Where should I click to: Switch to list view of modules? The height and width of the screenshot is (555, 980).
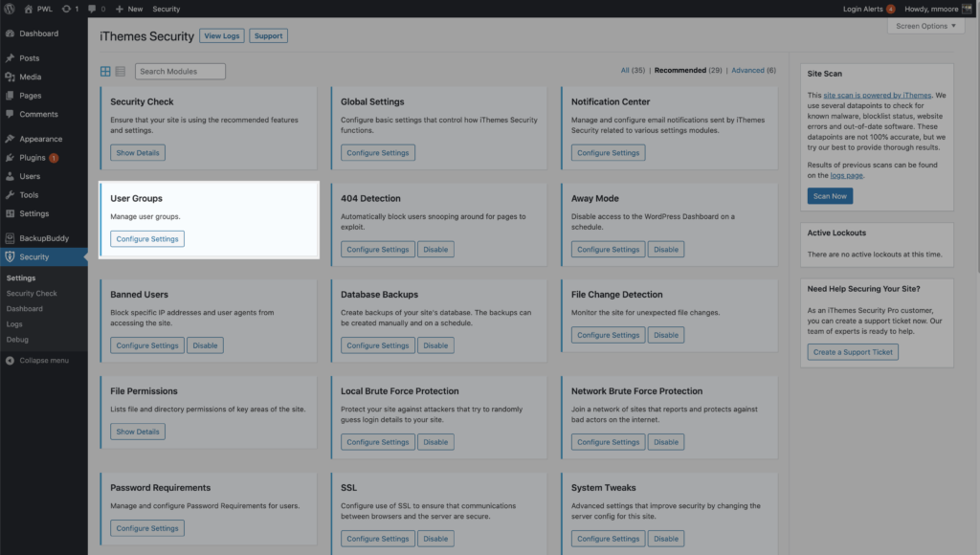120,71
